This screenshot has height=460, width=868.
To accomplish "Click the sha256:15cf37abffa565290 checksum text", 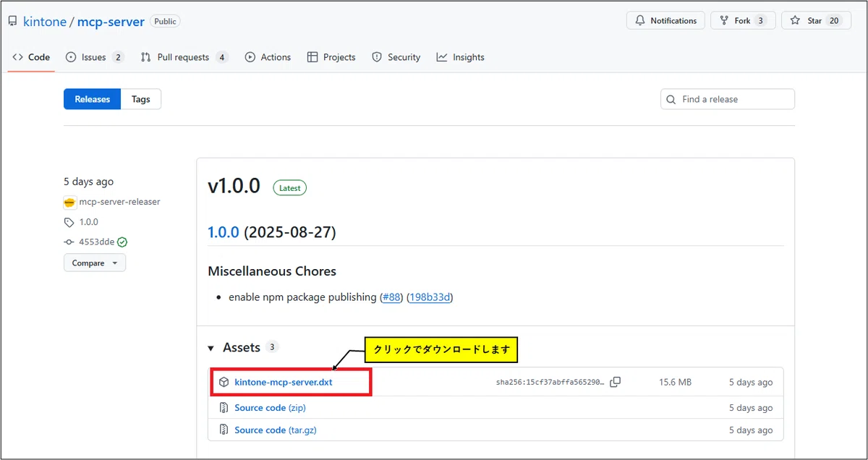I will tap(550, 383).
